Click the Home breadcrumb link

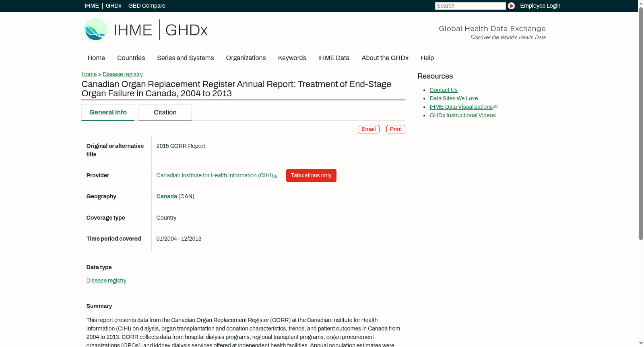pos(89,74)
